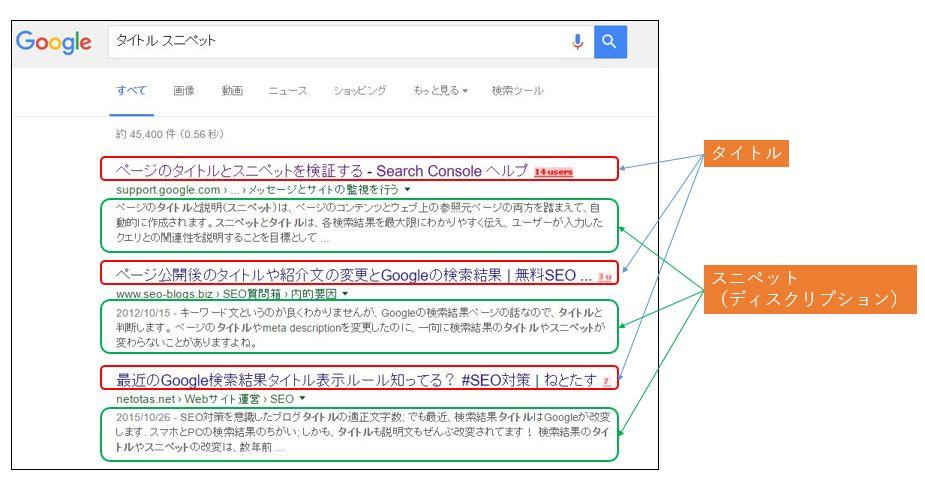Click the users badge beside the ねとたす result
This screenshot has width=925, height=494.
606,381
